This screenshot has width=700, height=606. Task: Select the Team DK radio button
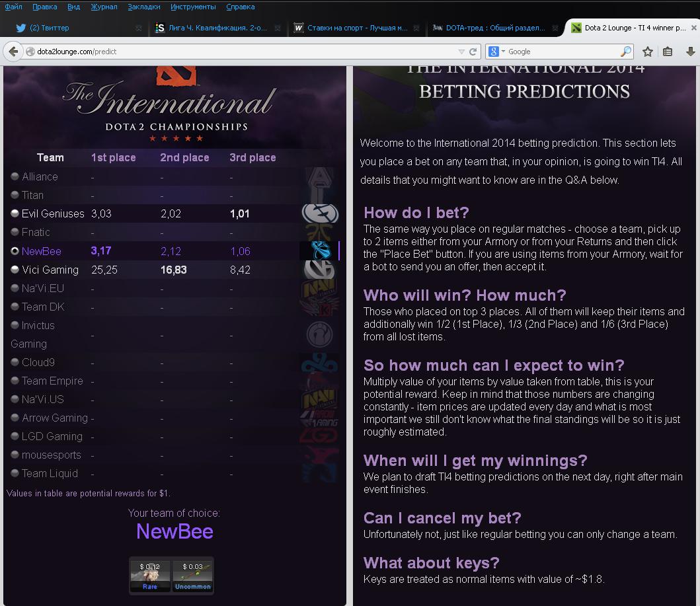pyautogui.click(x=15, y=307)
